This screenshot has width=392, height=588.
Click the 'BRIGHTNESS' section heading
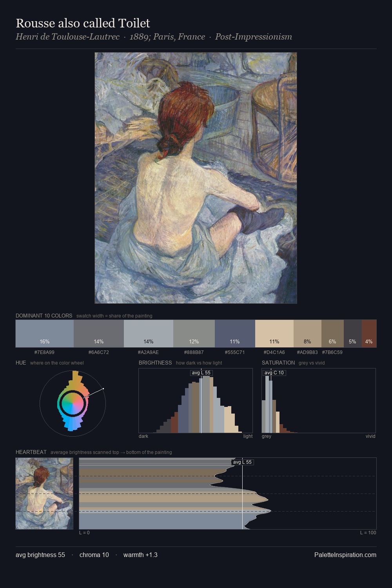(155, 363)
